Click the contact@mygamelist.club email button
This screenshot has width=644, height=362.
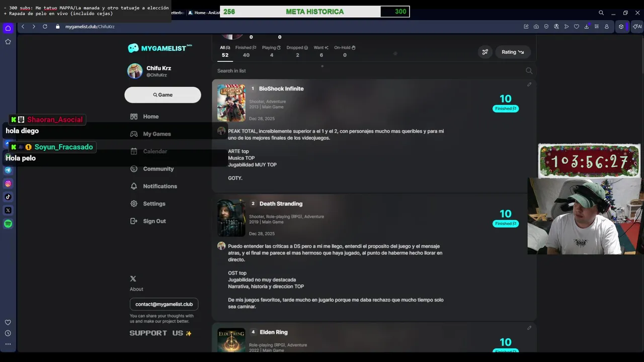(164, 304)
